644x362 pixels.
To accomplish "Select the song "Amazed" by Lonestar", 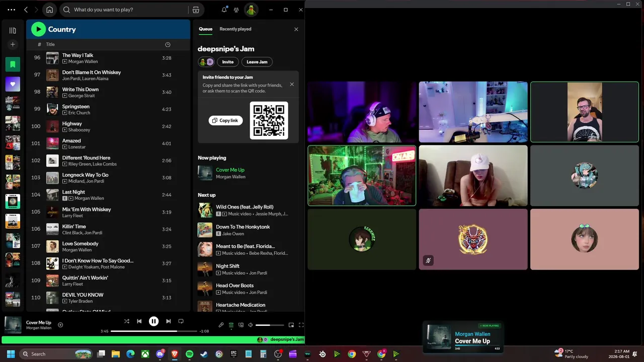I will [71, 141].
